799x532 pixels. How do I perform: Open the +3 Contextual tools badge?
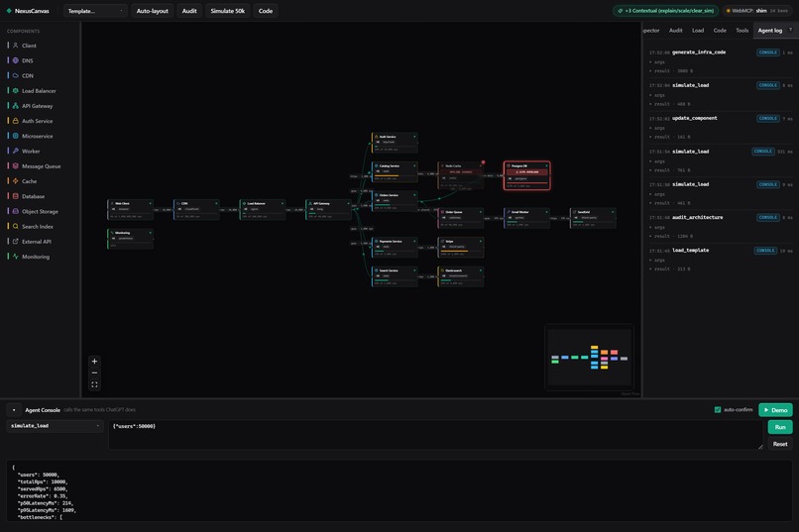coord(665,11)
